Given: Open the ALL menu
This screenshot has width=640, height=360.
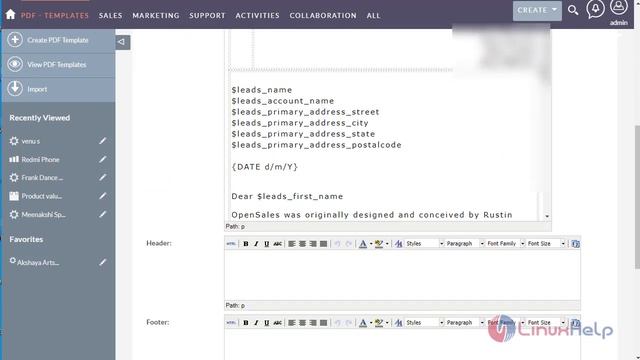Looking at the screenshot, I should [373, 16].
